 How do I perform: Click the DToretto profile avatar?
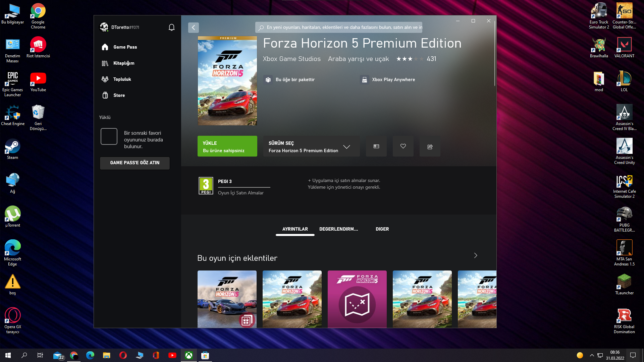click(104, 27)
